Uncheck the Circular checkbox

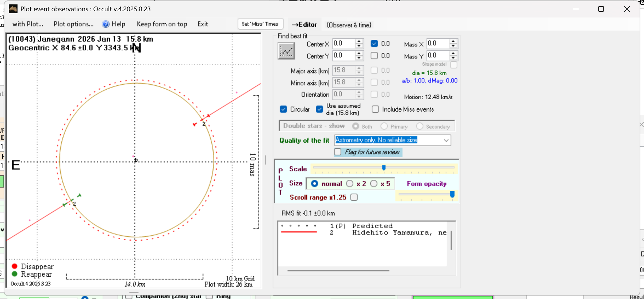(283, 109)
